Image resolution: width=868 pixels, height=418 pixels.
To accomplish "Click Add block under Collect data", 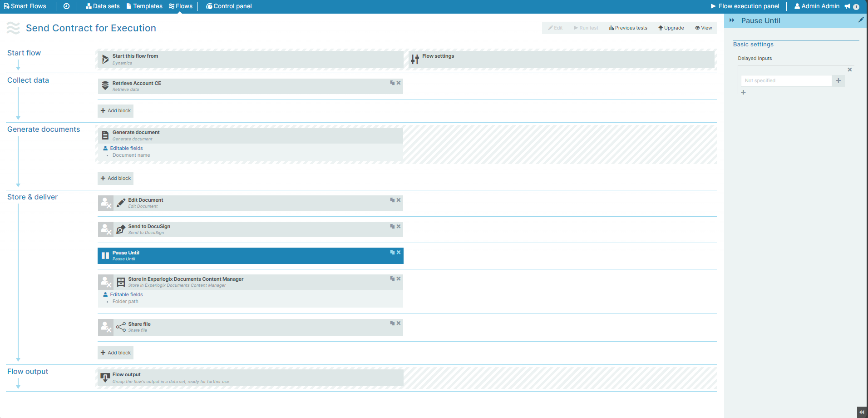I will click(x=116, y=111).
